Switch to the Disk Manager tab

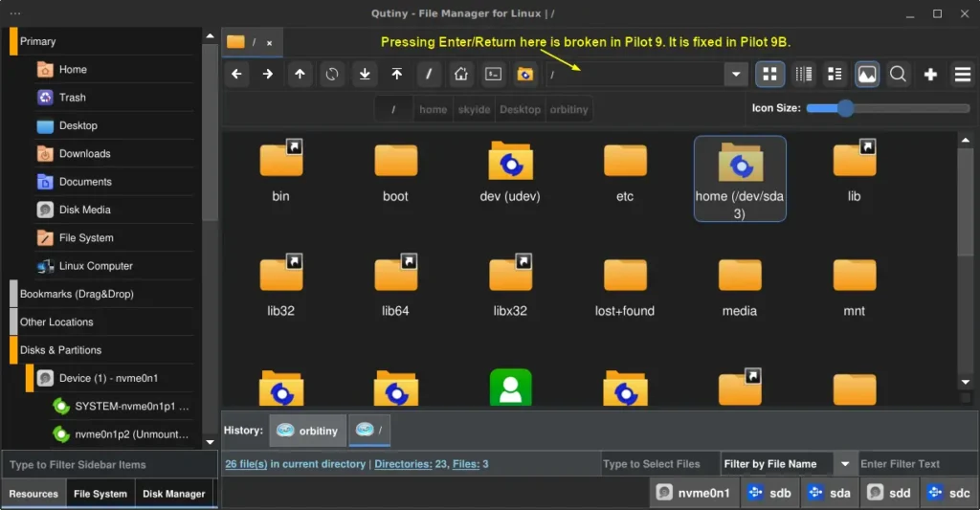(x=173, y=494)
